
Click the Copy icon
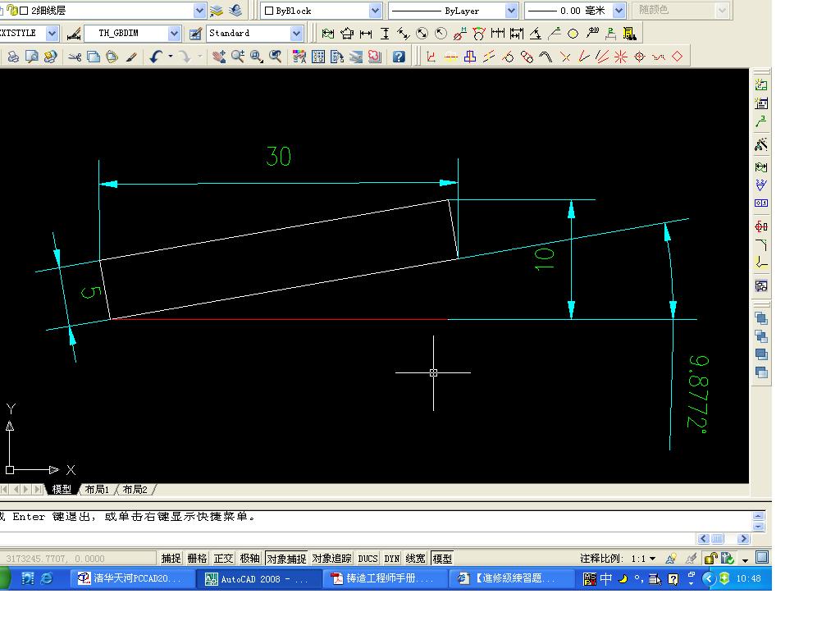[x=94, y=57]
